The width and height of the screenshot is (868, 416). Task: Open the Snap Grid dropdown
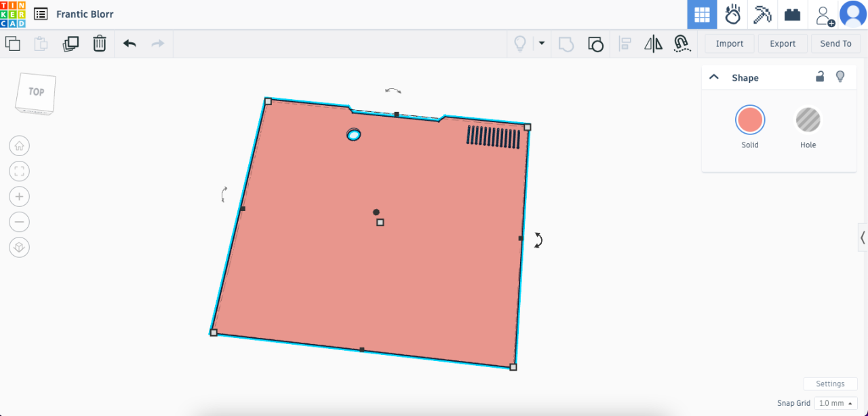835,403
